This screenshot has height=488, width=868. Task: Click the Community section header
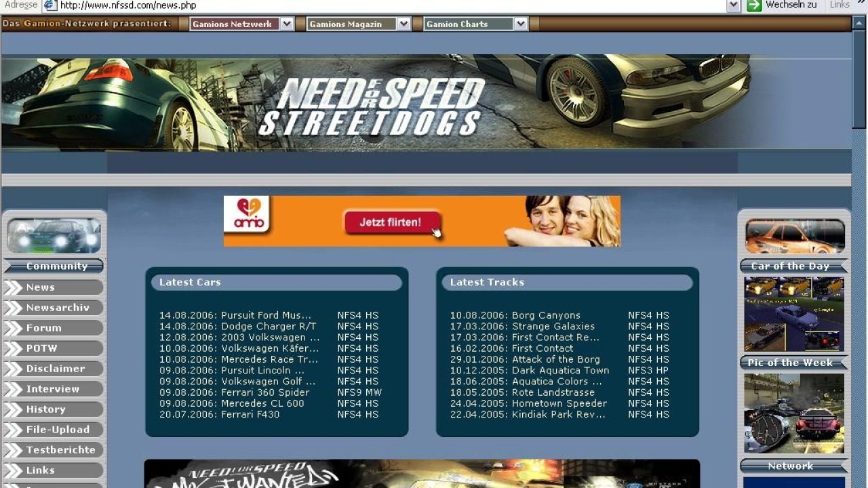click(54, 266)
